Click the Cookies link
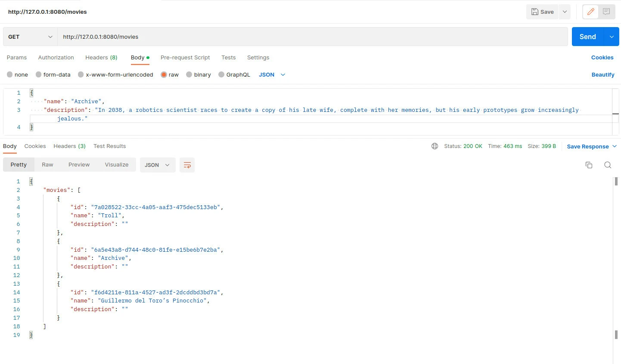This screenshot has height=364, width=621. (x=602, y=57)
